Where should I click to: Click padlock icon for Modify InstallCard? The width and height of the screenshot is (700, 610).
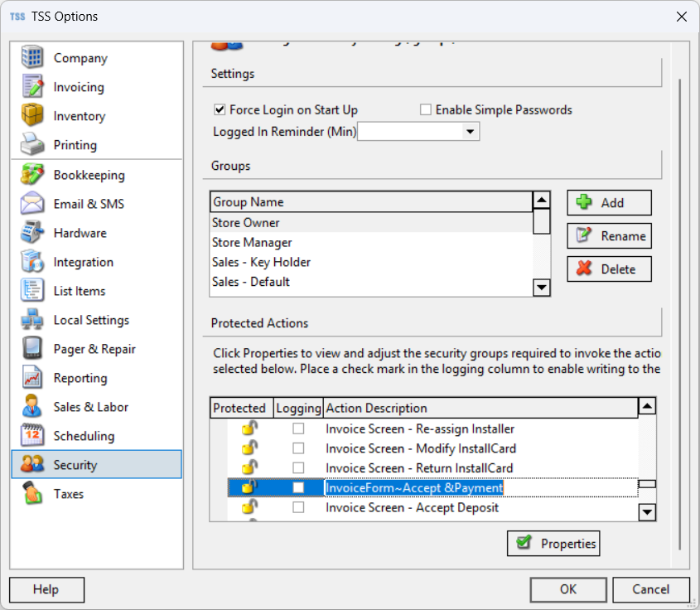click(x=249, y=448)
